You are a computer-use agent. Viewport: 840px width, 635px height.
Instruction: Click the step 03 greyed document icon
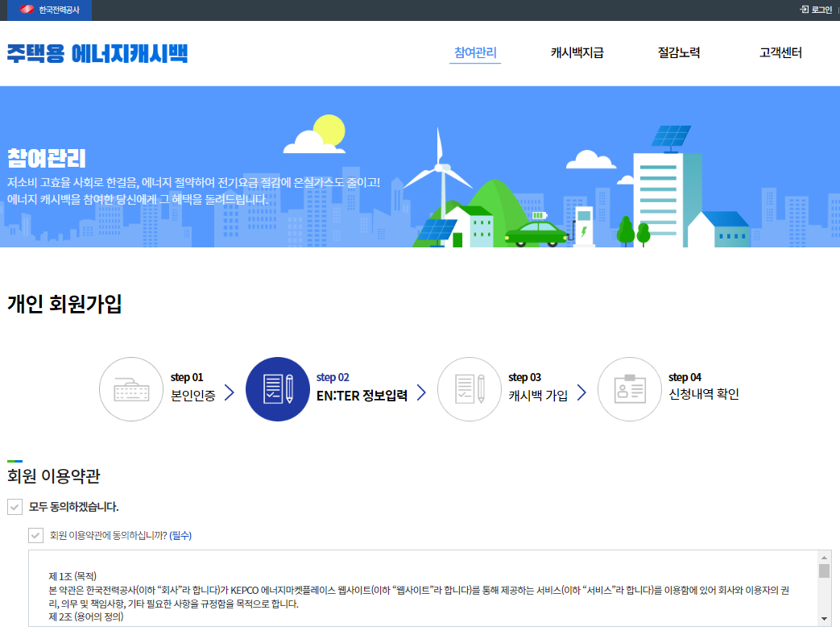(470, 389)
